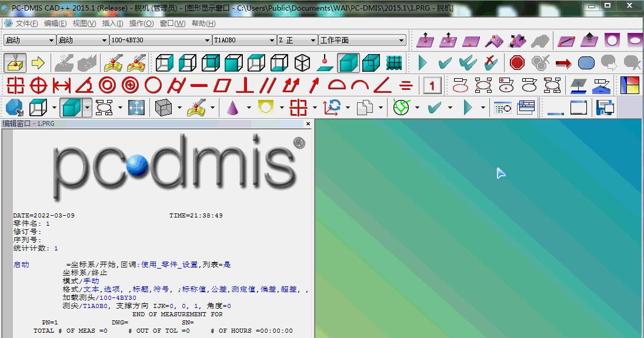Select the flatness parallelogram icon
The width and height of the screenshot is (644, 338).
222,85
